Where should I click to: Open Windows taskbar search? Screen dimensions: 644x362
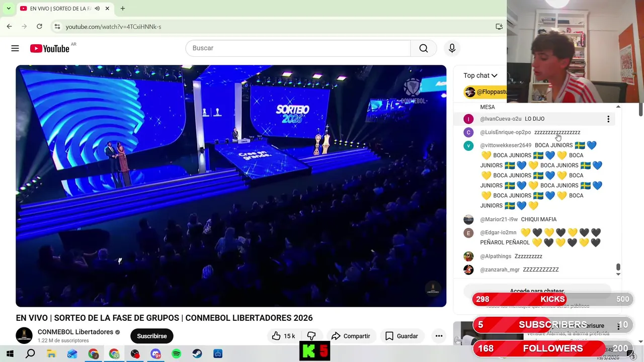click(x=30, y=354)
